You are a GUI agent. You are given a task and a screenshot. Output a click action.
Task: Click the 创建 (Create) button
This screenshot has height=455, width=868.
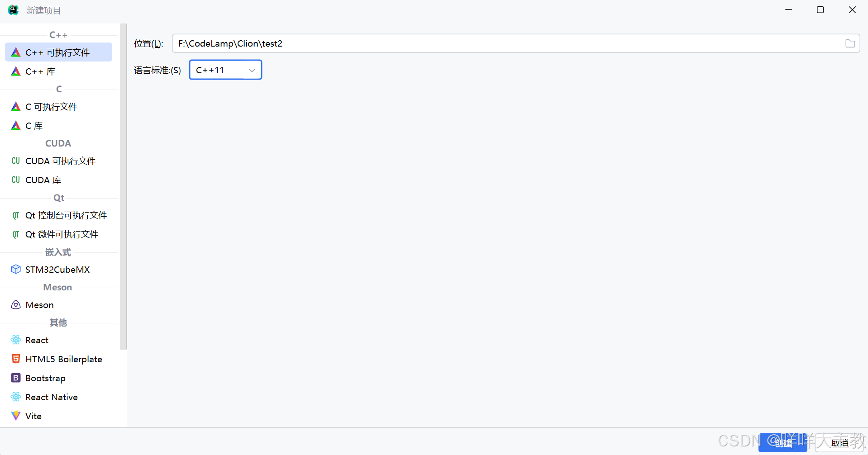[783, 443]
